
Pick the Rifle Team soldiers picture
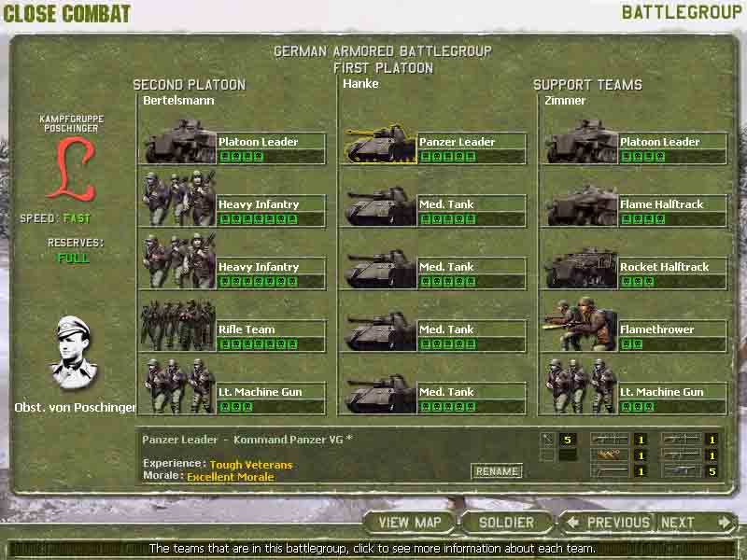[x=178, y=325]
